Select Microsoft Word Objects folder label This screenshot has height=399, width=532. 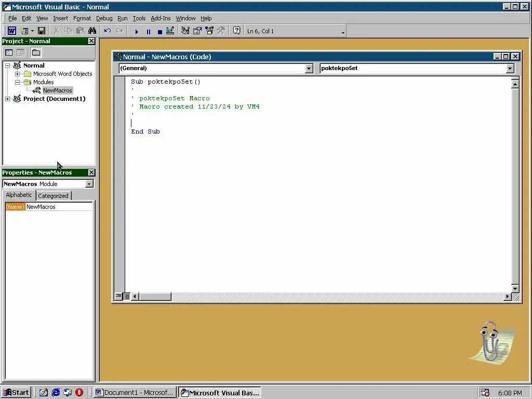(62, 74)
